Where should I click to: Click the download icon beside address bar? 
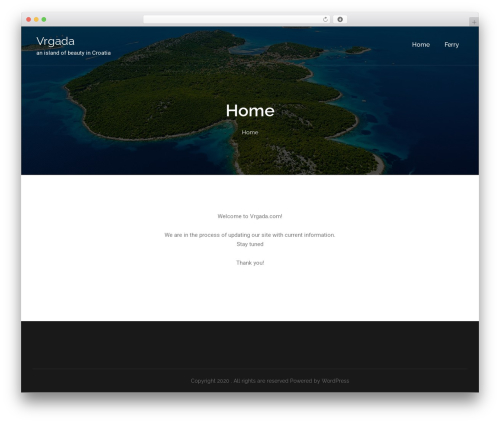tap(340, 19)
